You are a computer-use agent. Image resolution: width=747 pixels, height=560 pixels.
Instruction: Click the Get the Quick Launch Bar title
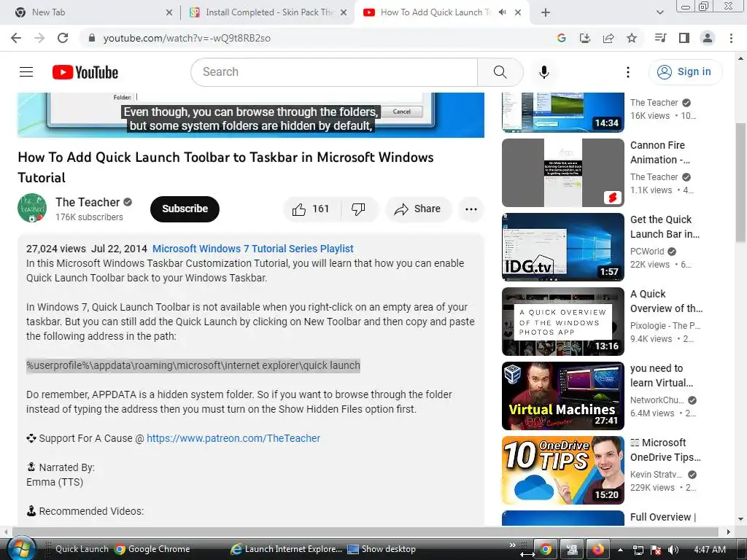665,227
